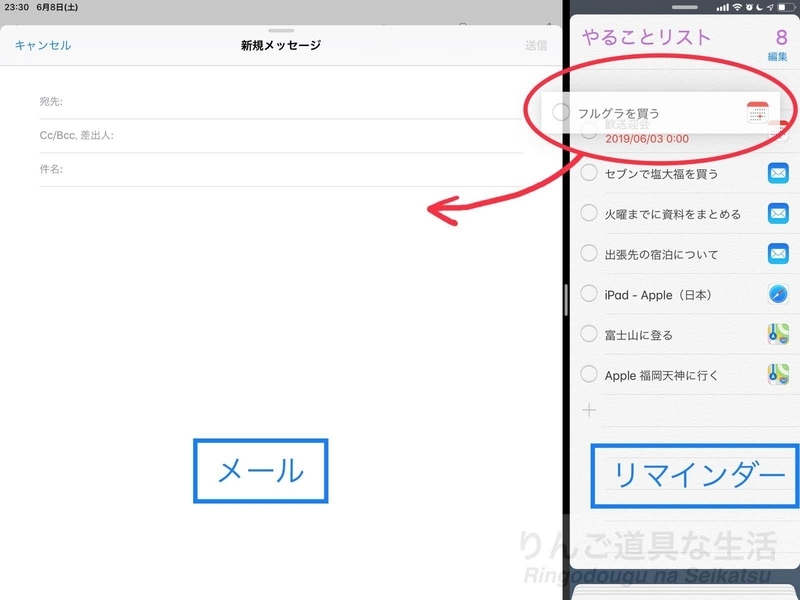Screen dimensions: 800x600
Task: Select the 宛先 recipient field
Action: [200, 100]
